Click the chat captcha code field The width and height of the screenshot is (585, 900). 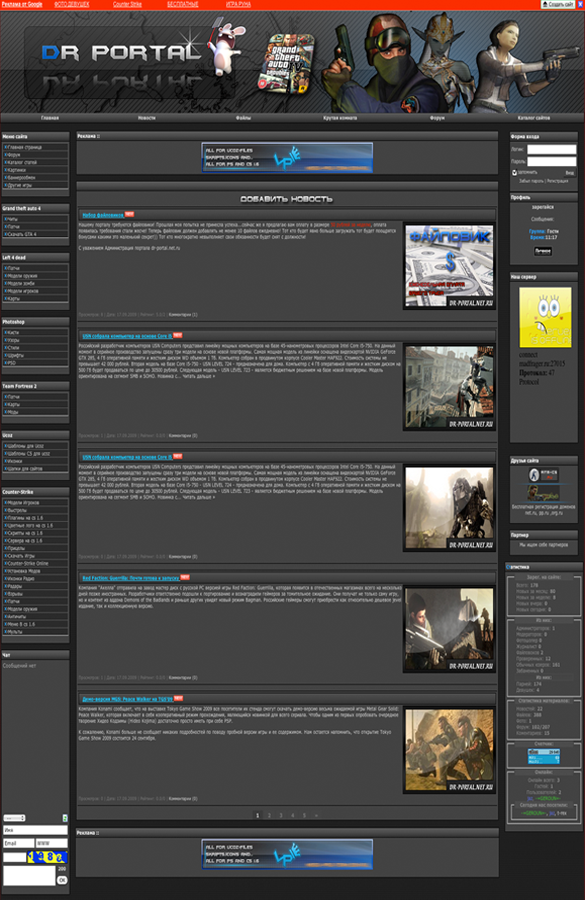click(x=14, y=858)
